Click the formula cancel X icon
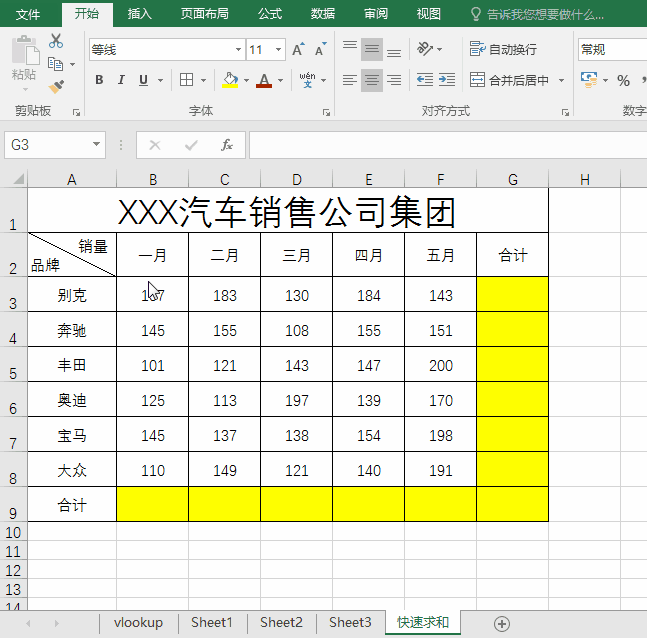 click(x=155, y=145)
